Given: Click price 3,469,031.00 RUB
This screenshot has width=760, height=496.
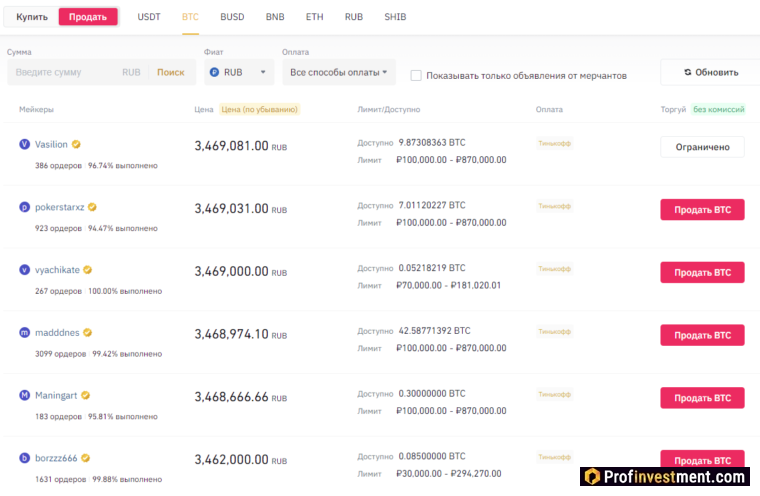Looking at the screenshot, I should (x=240, y=208).
